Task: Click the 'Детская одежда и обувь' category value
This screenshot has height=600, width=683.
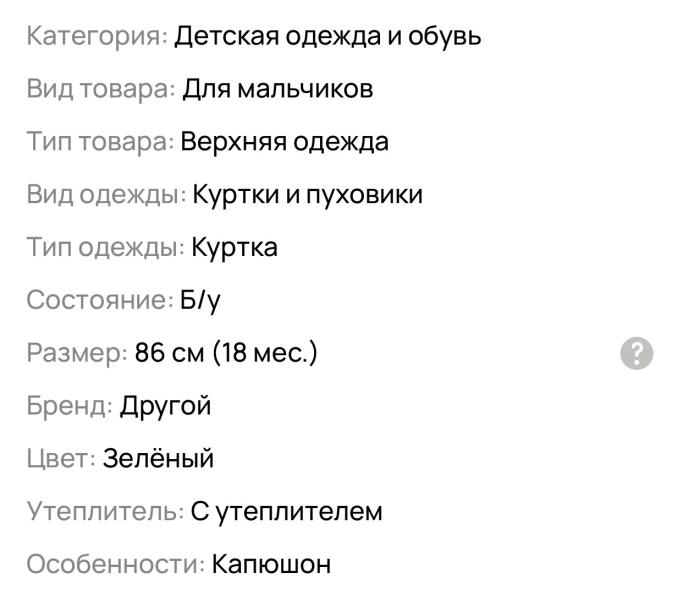Action: tap(327, 37)
